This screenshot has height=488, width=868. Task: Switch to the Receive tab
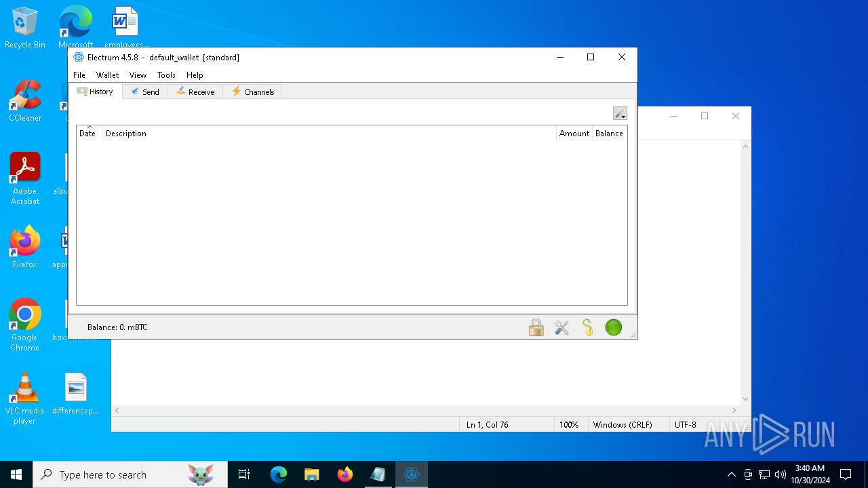[195, 91]
